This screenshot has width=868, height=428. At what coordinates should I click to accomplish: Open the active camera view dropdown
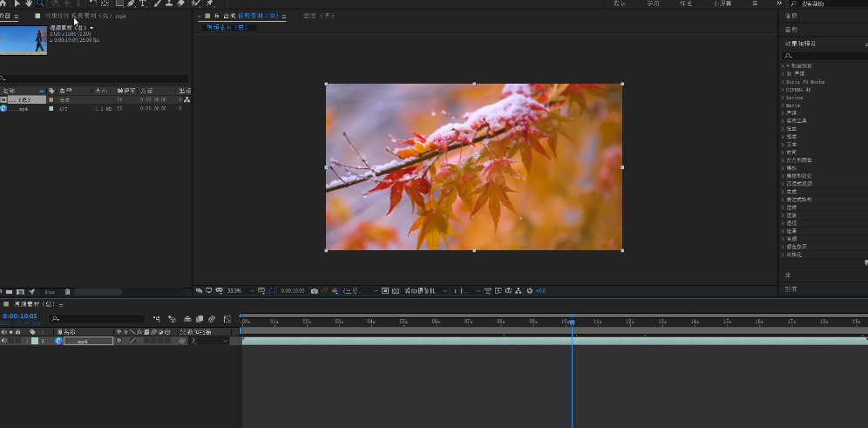point(425,290)
